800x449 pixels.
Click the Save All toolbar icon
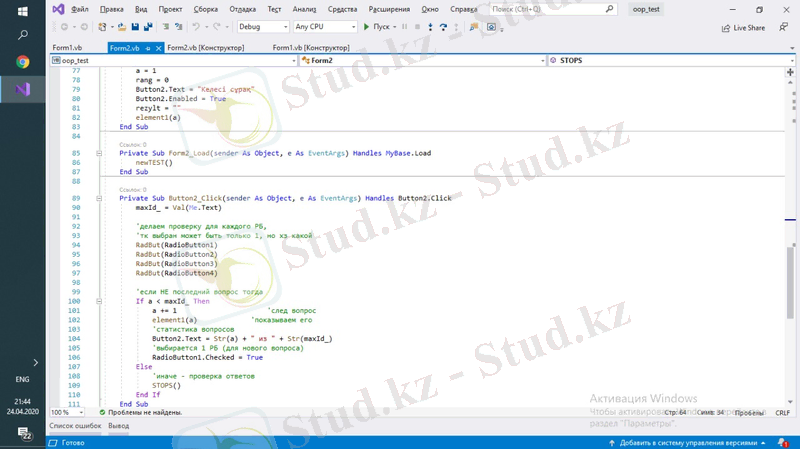[x=148, y=27]
